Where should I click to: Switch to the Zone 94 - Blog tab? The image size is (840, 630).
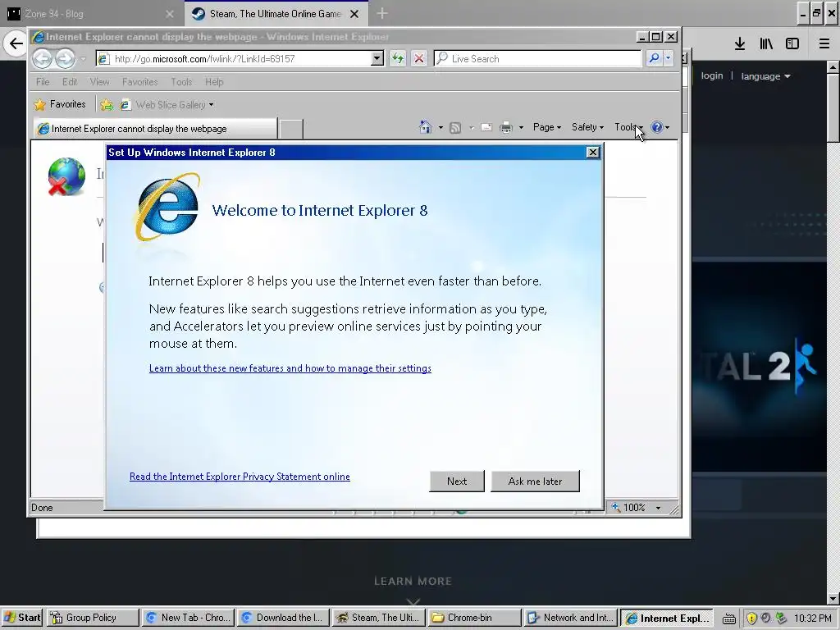pos(91,14)
